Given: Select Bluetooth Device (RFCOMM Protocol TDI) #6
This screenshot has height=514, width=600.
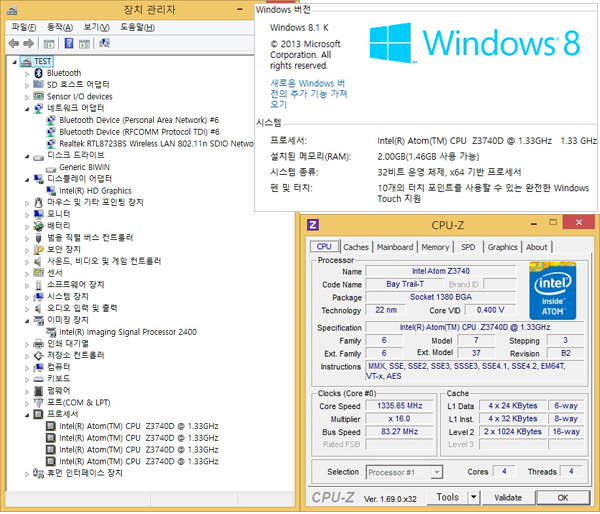Looking at the screenshot, I should (x=139, y=132).
